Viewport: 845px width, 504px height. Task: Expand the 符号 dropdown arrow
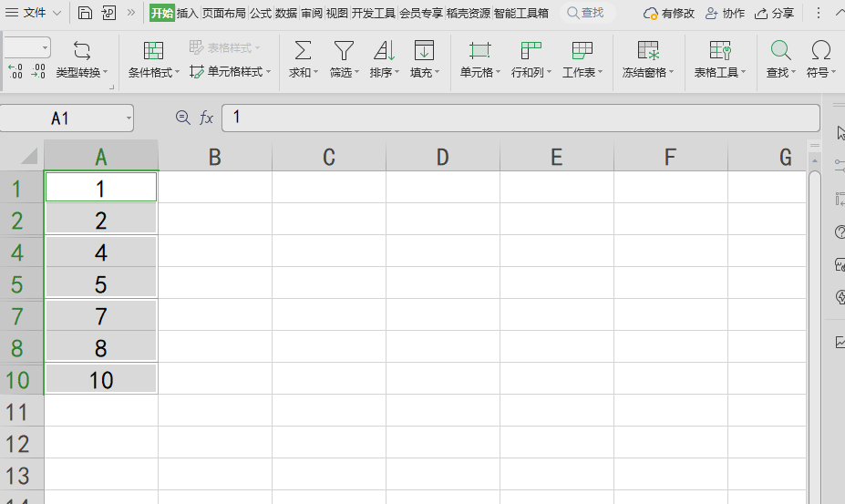(x=834, y=72)
